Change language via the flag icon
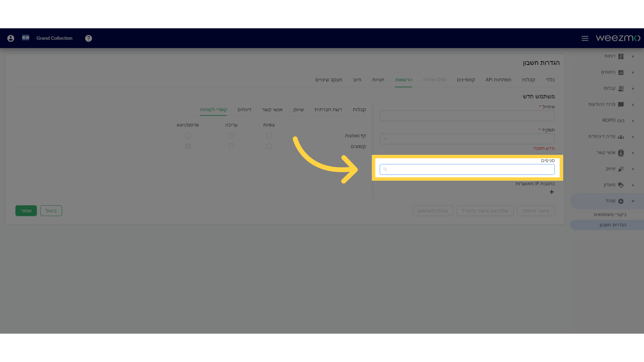644x362 pixels. click(x=25, y=38)
